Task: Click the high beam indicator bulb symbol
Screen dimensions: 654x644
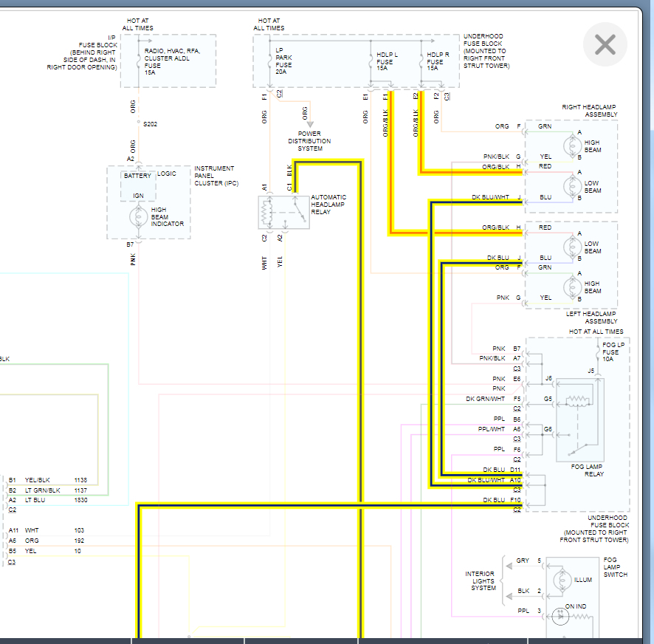Action: point(138,216)
